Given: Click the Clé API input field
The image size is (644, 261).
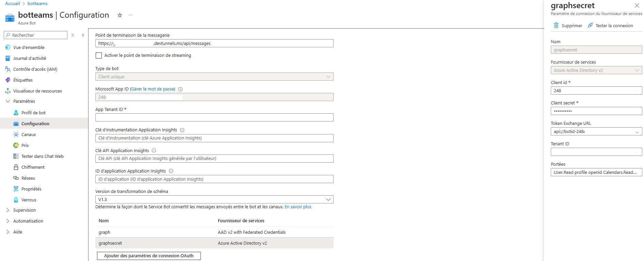Looking at the screenshot, I should pos(214,159).
